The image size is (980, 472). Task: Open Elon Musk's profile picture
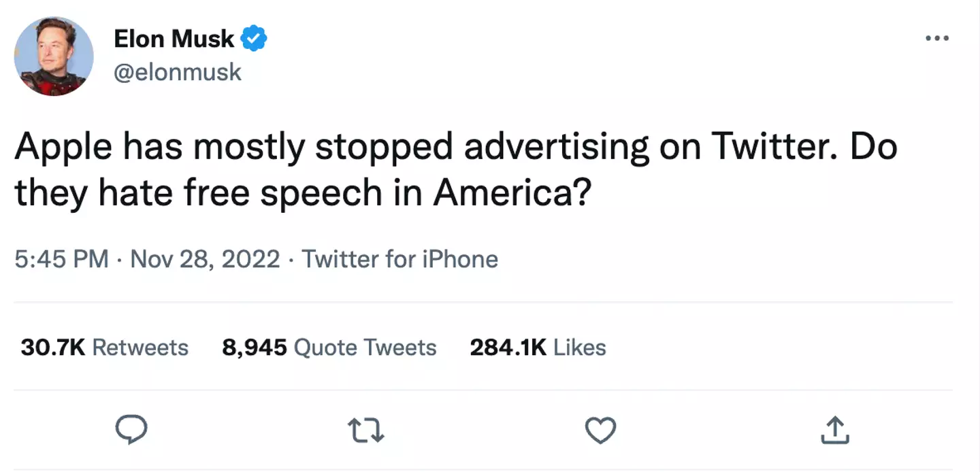(x=54, y=56)
